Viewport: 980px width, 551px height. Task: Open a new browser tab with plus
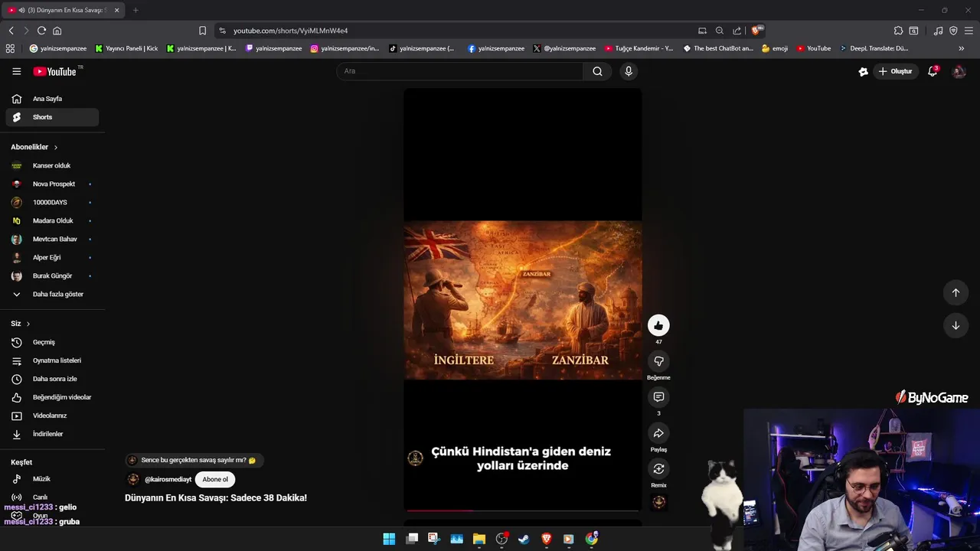[x=136, y=10]
